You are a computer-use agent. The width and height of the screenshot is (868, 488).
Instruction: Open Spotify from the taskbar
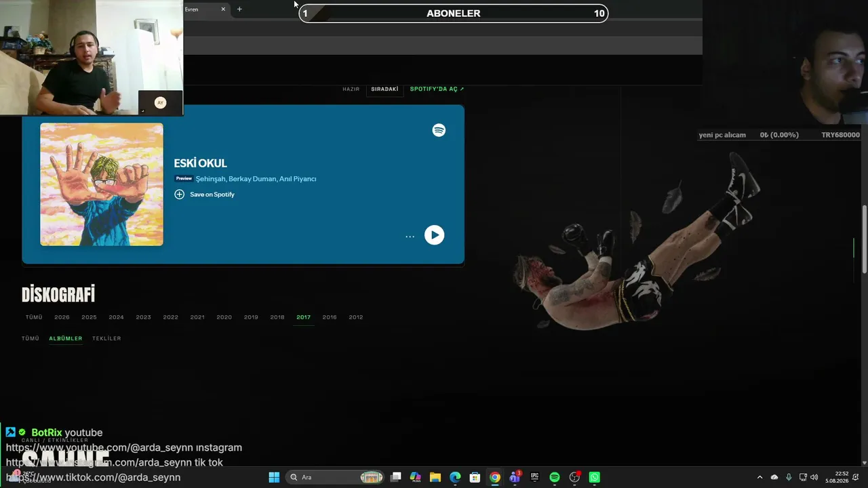point(555,477)
